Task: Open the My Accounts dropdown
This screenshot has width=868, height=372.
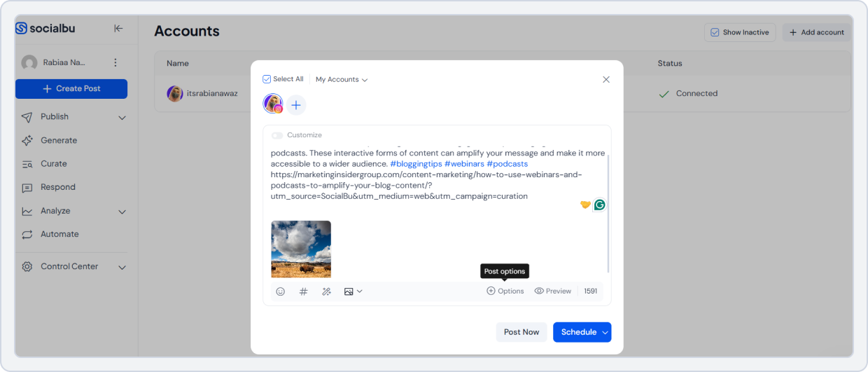Action: [342, 80]
